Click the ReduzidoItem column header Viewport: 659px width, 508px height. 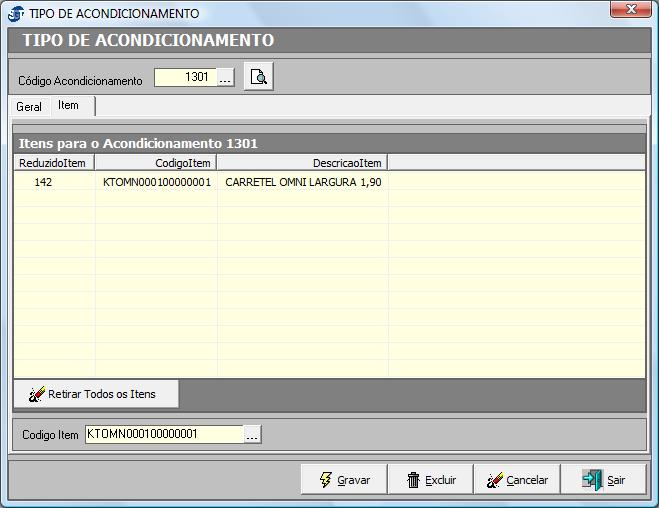point(53,162)
